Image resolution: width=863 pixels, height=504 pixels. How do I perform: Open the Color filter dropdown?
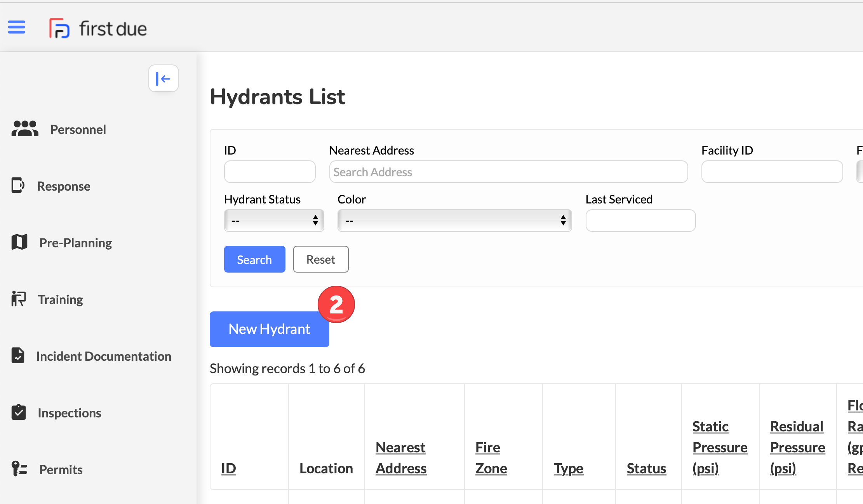(x=454, y=220)
